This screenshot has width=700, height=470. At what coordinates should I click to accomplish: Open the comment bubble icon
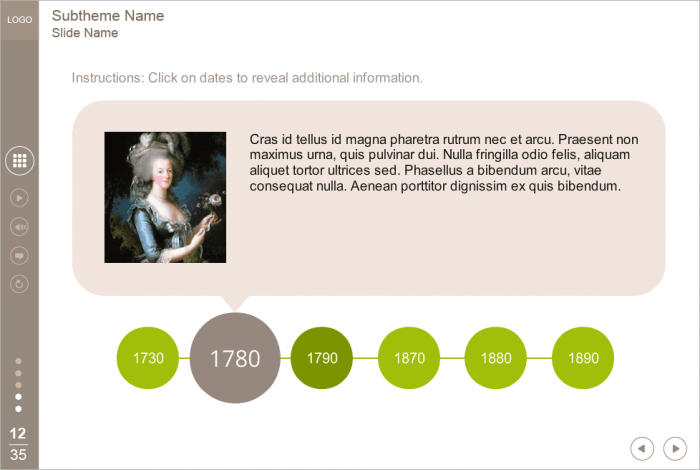click(19, 255)
